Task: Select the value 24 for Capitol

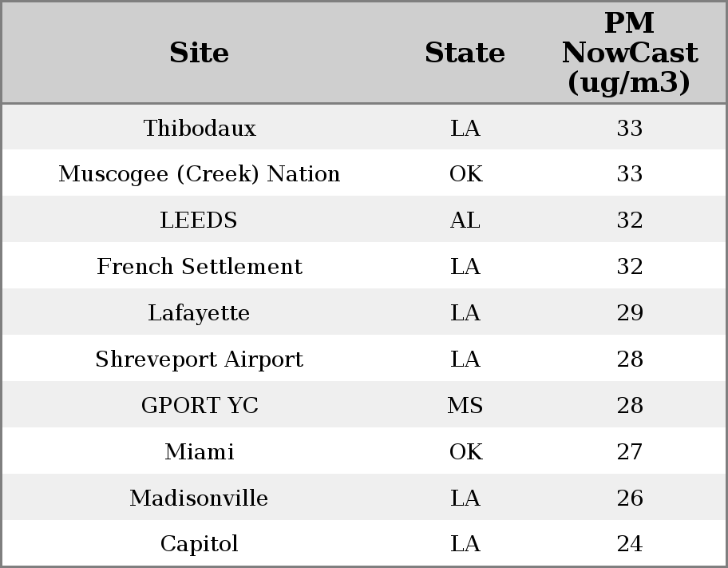Action: point(630,544)
